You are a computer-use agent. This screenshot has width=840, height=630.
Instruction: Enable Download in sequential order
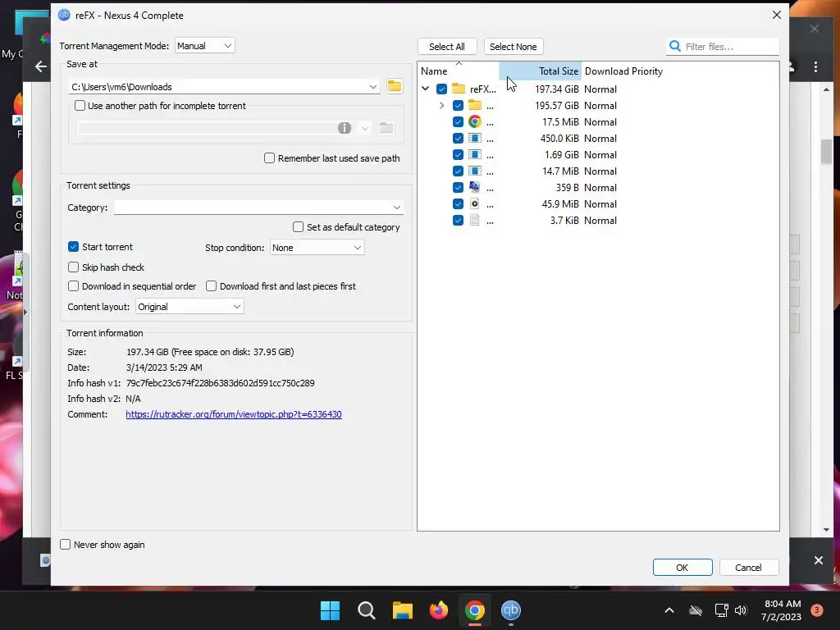pos(73,286)
